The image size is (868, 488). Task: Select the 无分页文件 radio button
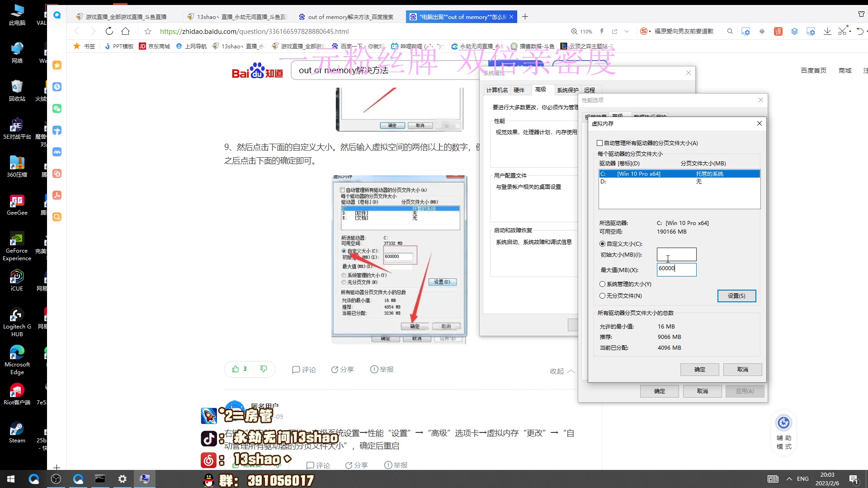602,296
